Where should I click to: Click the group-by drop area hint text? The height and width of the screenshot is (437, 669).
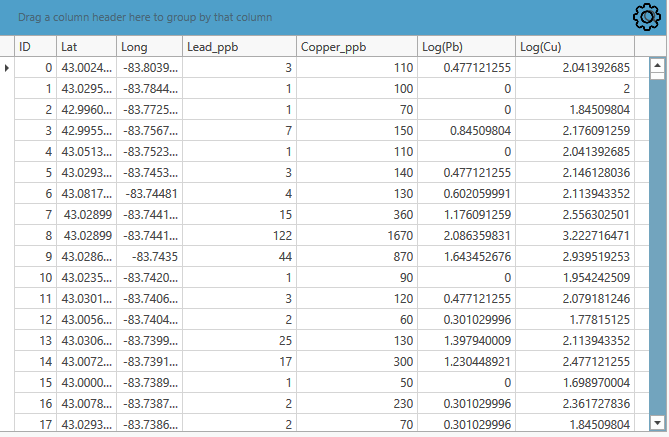145,17
